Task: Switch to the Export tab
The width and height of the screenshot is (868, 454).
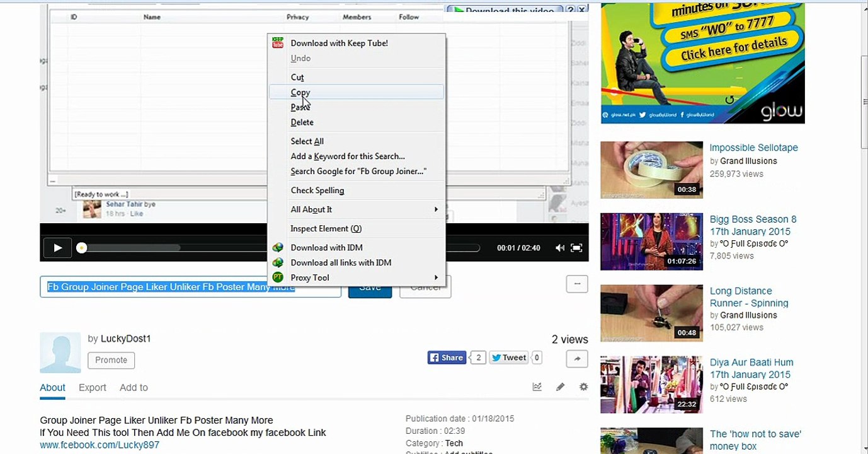Action: pyautogui.click(x=93, y=388)
